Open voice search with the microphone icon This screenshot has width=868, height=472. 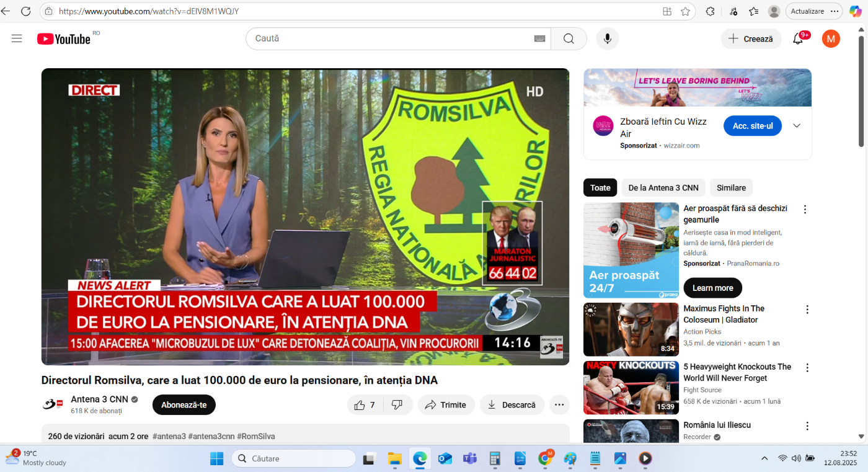click(607, 38)
